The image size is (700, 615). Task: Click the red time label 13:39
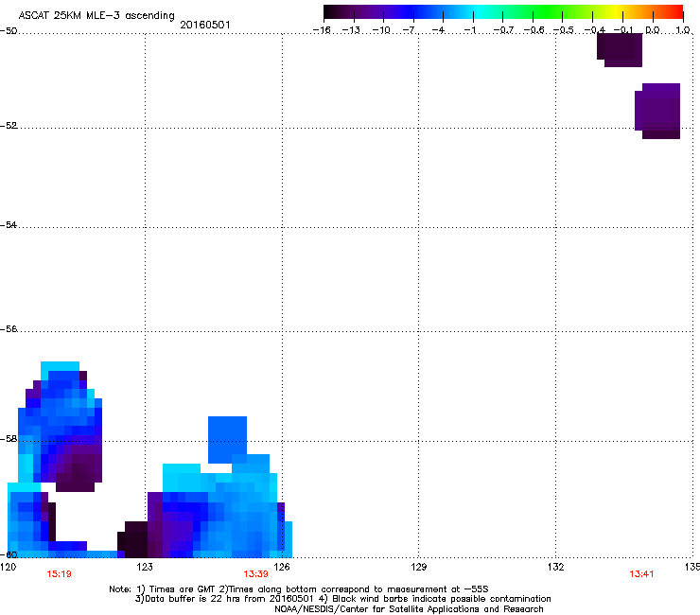coord(255,574)
